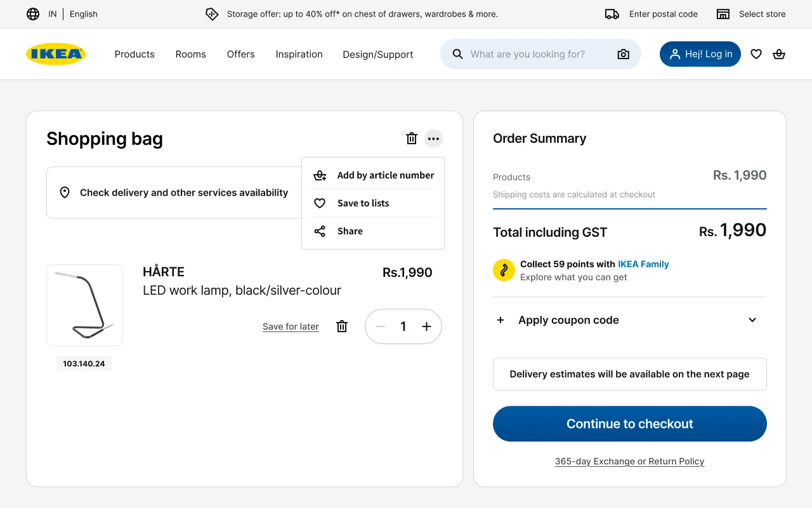The height and width of the screenshot is (508, 812).
Task: Toggle the three-dots more options button
Action: point(433,138)
